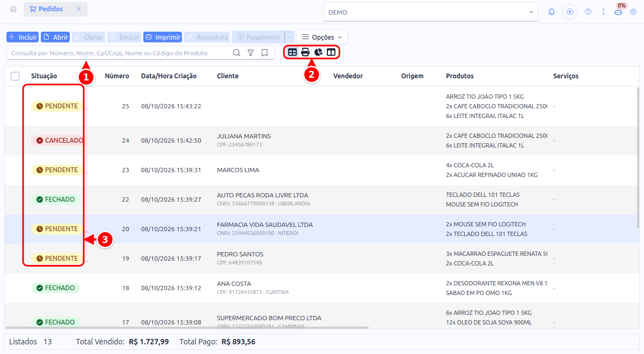Screen dimensions: 644x354
Task: Select client AUTO PECAS RODA LIVRE LTDA
Action: (x=262, y=195)
